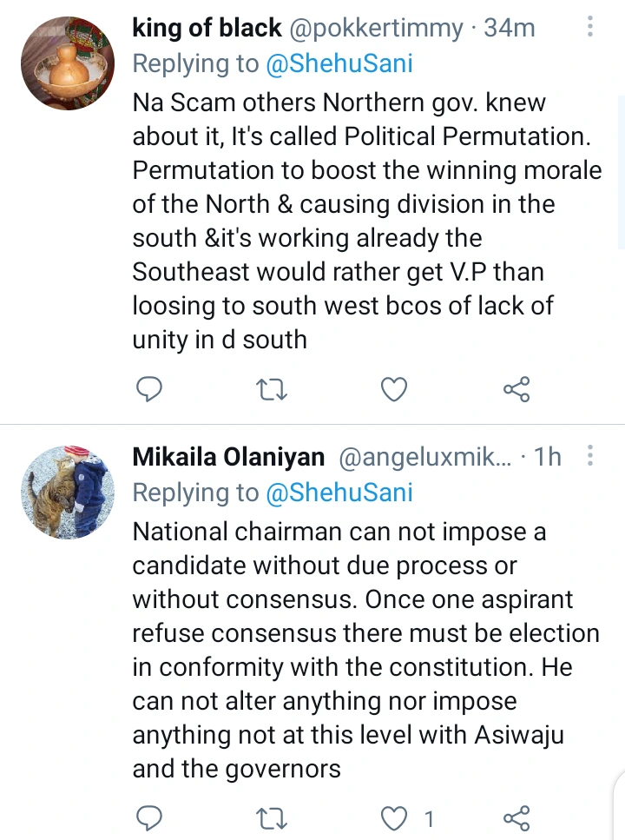Screen dimensions: 625x840
Task: Open tweet text starting "Na Scam others"
Action: 365,221
